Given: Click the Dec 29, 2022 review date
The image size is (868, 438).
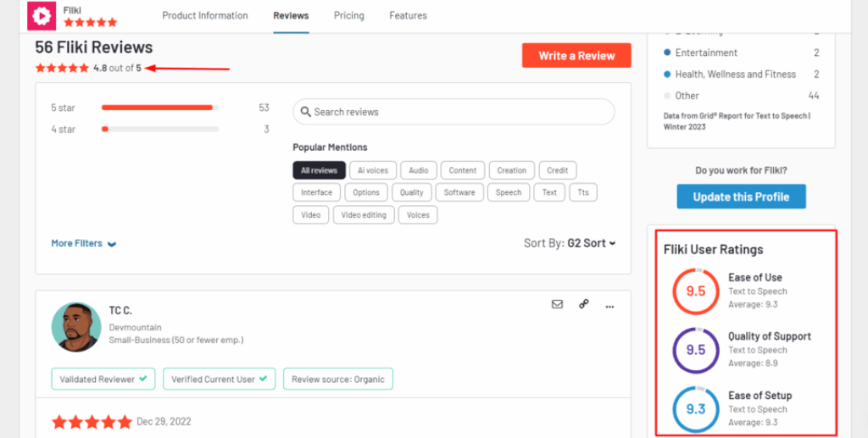Looking at the screenshot, I should [164, 421].
